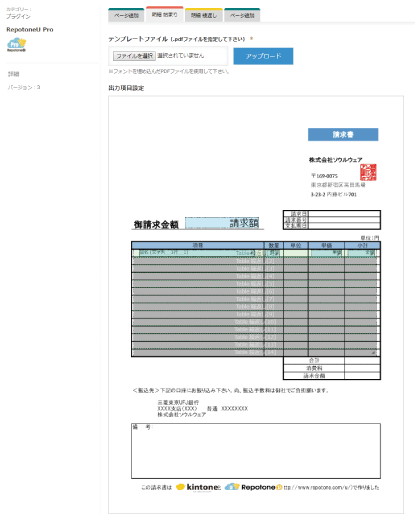The image size is (415, 515).
Task: Open the leftmost ページ追加 tab
Action: coord(126,15)
